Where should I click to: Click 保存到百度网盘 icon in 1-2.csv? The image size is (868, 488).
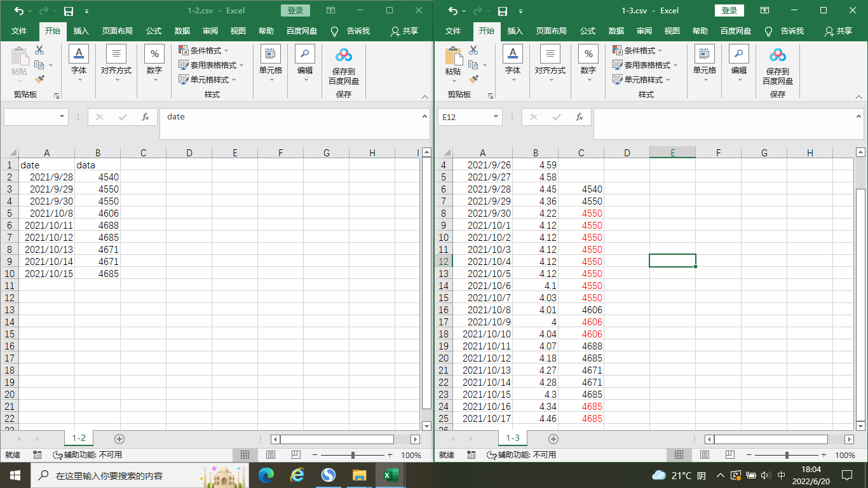coord(344,56)
